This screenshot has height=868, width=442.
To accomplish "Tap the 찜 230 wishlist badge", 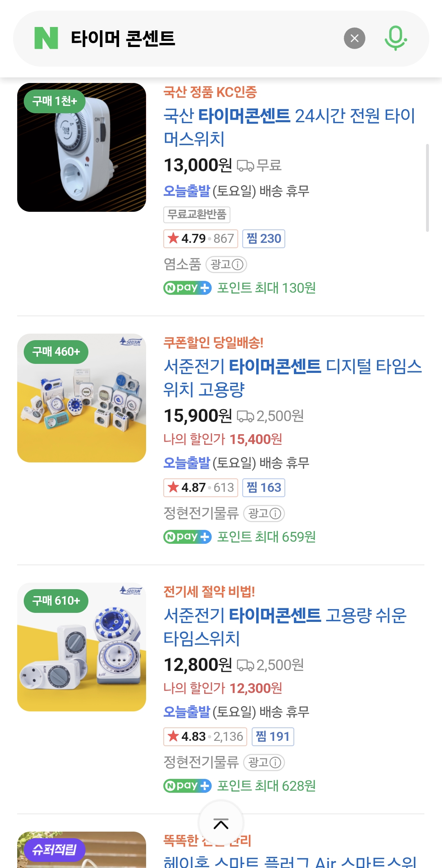I will point(264,239).
